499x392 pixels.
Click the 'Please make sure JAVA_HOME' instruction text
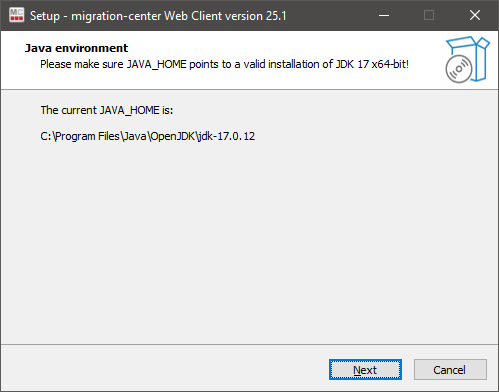(224, 64)
